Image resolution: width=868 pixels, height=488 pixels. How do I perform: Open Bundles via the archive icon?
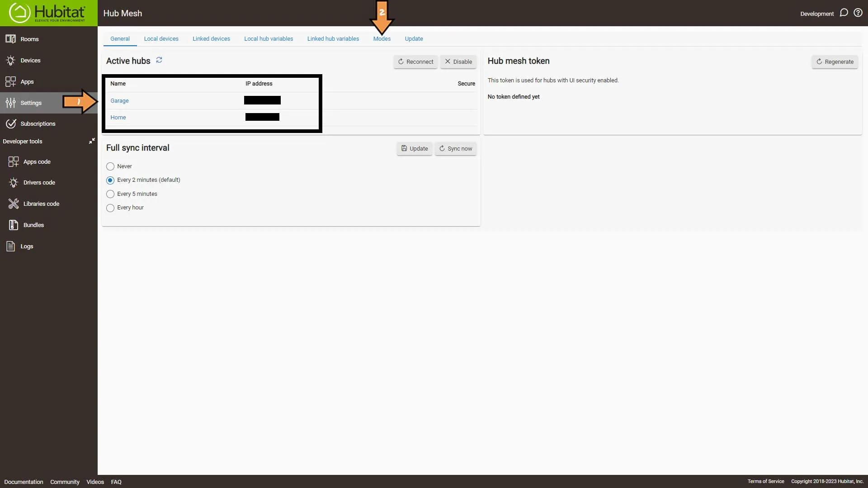pos(14,225)
